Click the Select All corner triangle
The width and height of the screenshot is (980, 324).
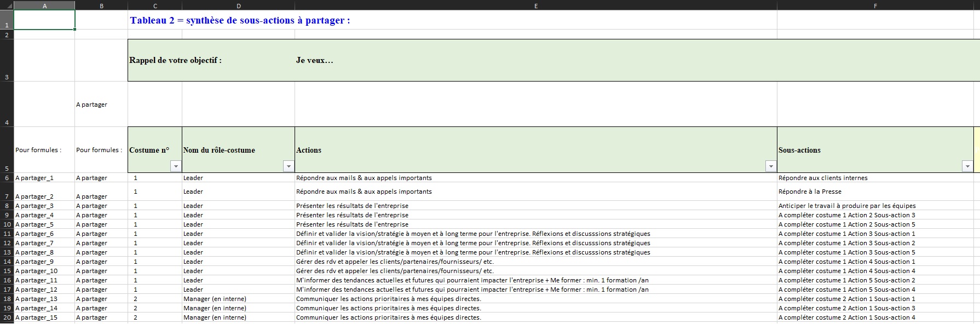click(x=7, y=5)
